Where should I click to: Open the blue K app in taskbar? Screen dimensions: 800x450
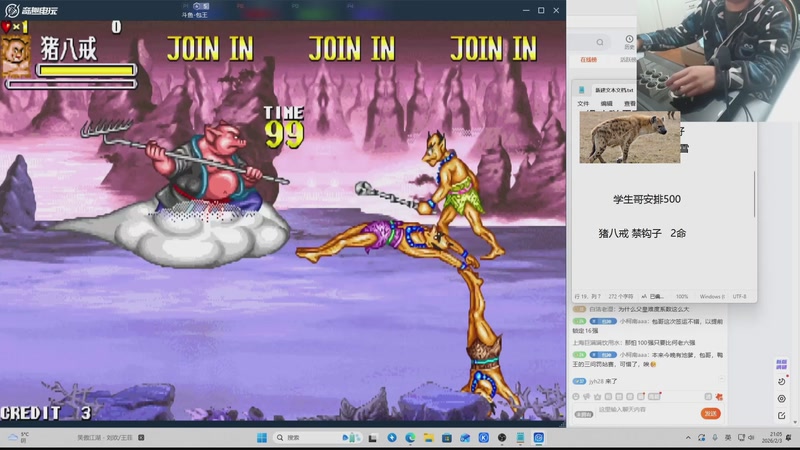point(484,438)
